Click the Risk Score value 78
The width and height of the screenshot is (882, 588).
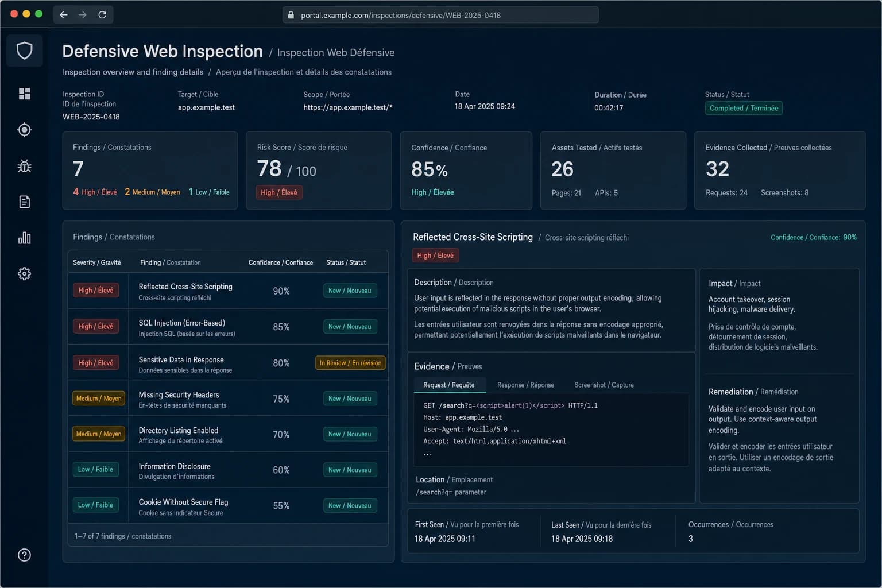[269, 168]
